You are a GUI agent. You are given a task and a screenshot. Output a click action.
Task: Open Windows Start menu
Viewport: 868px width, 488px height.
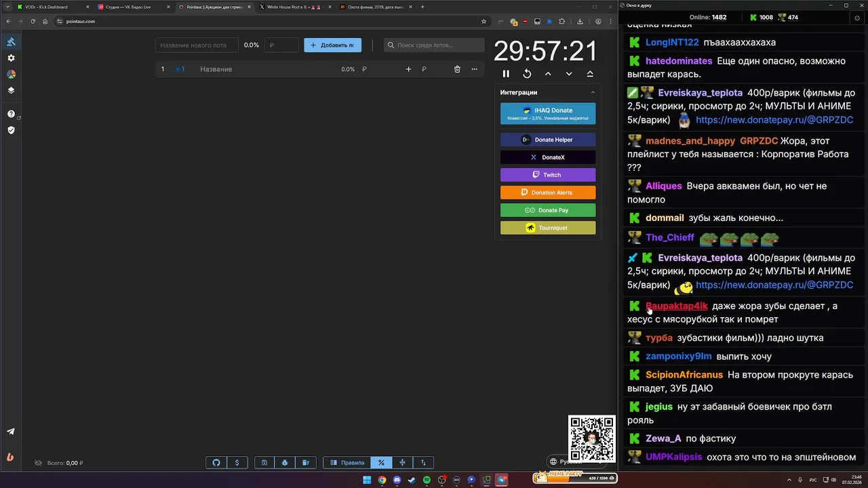click(x=367, y=480)
